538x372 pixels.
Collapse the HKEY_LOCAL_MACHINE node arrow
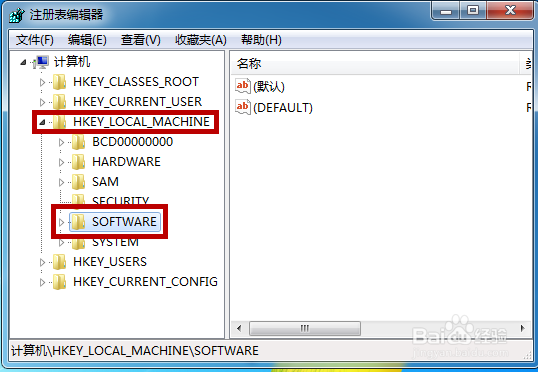[x=42, y=122]
